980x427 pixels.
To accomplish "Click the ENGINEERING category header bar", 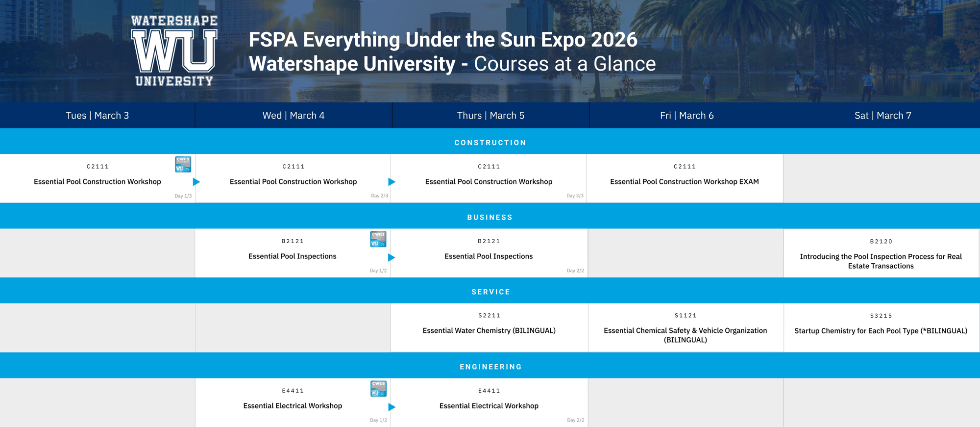I will pyautogui.click(x=490, y=367).
